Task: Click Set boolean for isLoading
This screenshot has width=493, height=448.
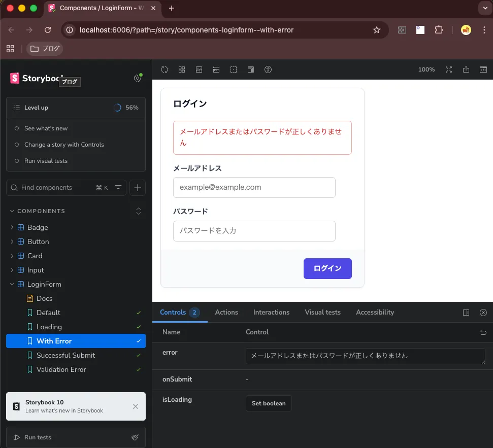Action: [269, 403]
